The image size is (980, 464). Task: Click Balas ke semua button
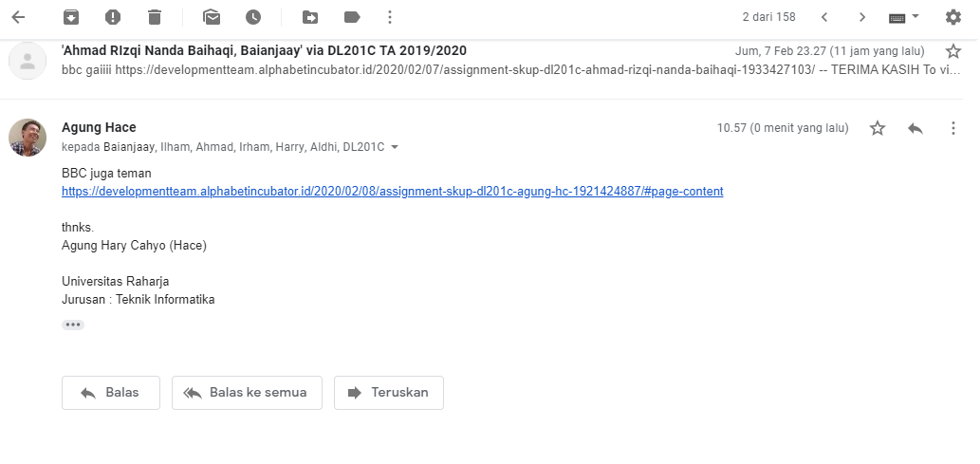[247, 393]
